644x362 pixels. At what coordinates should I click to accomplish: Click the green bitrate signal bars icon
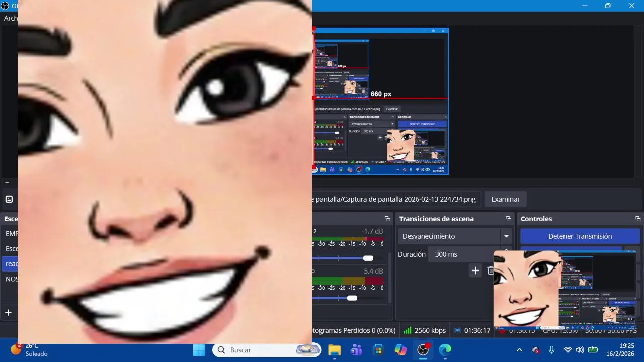(408, 330)
